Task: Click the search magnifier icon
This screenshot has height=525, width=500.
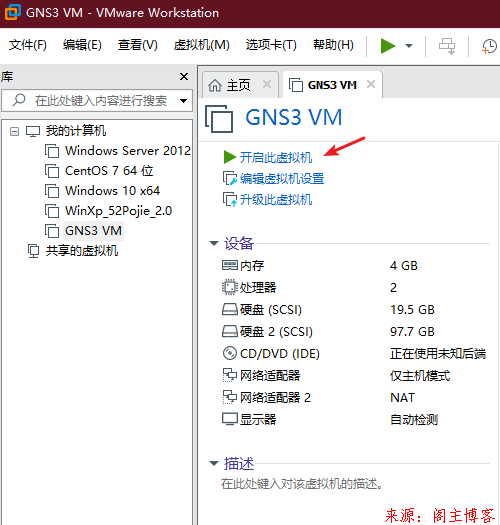Action: pyautogui.click(x=19, y=100)
